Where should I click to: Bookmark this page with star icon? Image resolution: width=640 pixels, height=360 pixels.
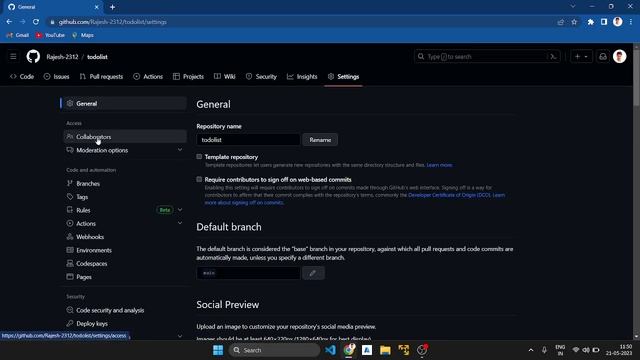coord(574,22)
